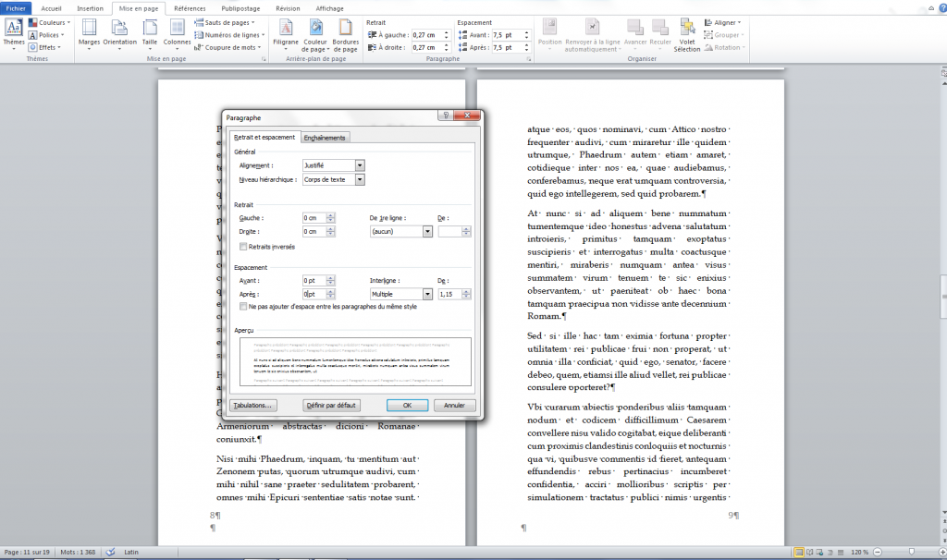The height and width of the screenshot is (560, 947).
Task: Open the Couleurs theme colors menu
Action: coord(50,22)
